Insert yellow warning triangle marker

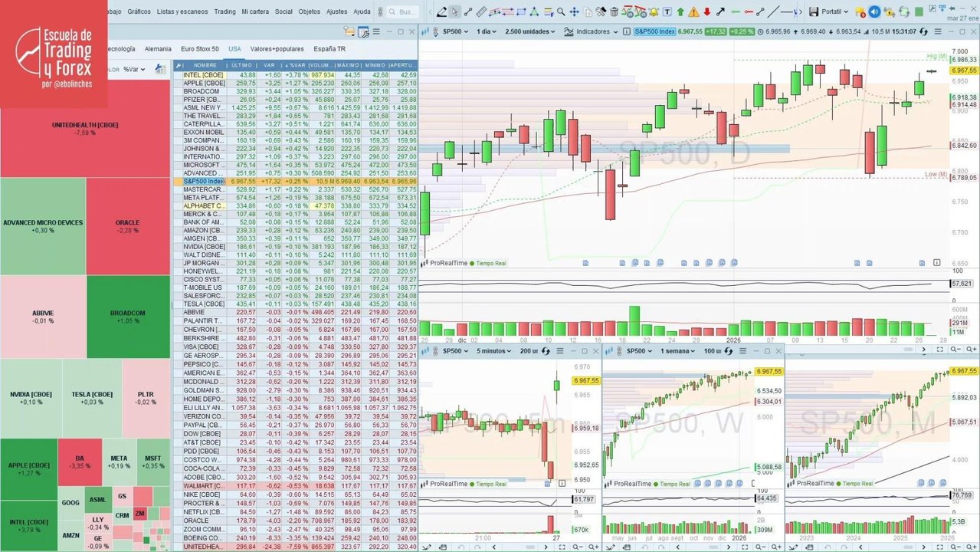[693, 11]
